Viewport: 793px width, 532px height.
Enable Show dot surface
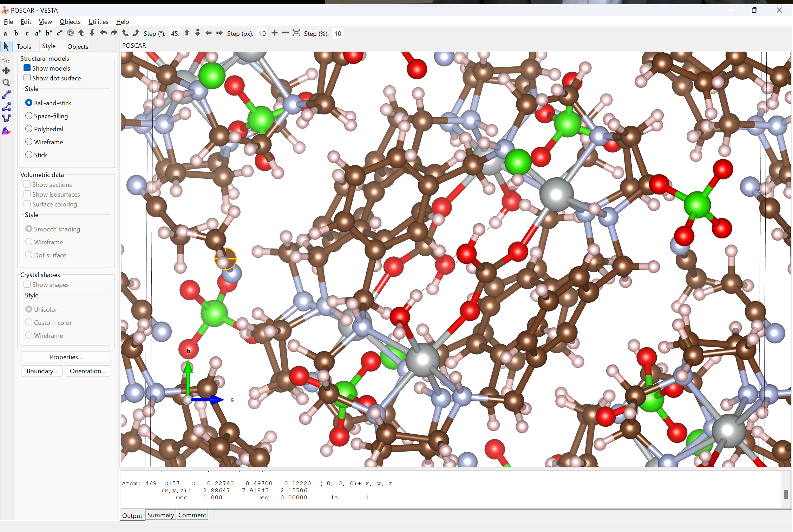coord(27,78)
